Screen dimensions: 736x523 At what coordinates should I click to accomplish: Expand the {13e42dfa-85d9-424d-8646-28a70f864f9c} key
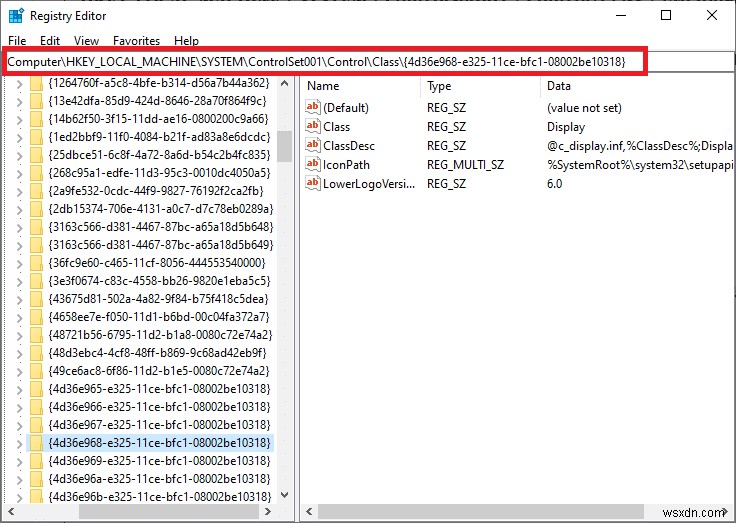pyautogui.click(x=19, y=102)
